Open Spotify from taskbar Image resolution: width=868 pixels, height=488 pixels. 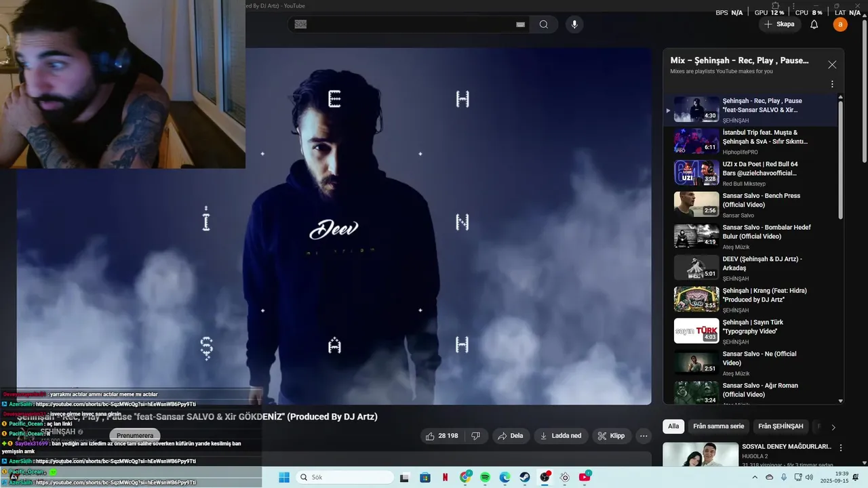486,477
